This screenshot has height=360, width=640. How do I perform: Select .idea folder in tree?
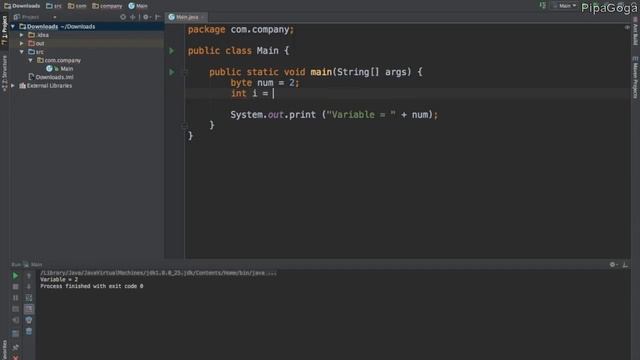click(x=38, y=35)
